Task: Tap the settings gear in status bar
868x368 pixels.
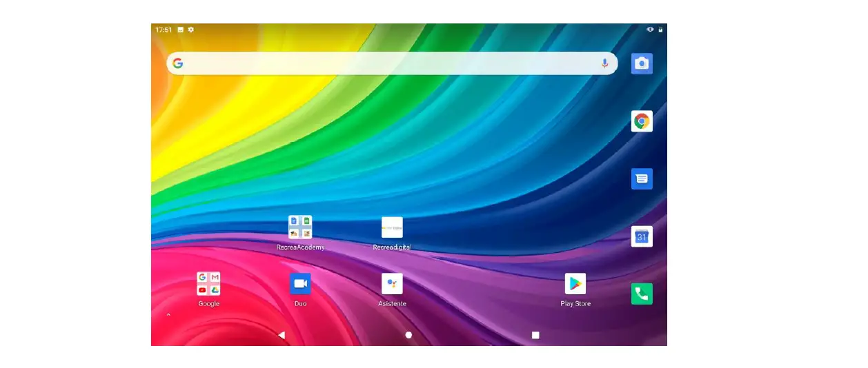Action: (191, 30)
